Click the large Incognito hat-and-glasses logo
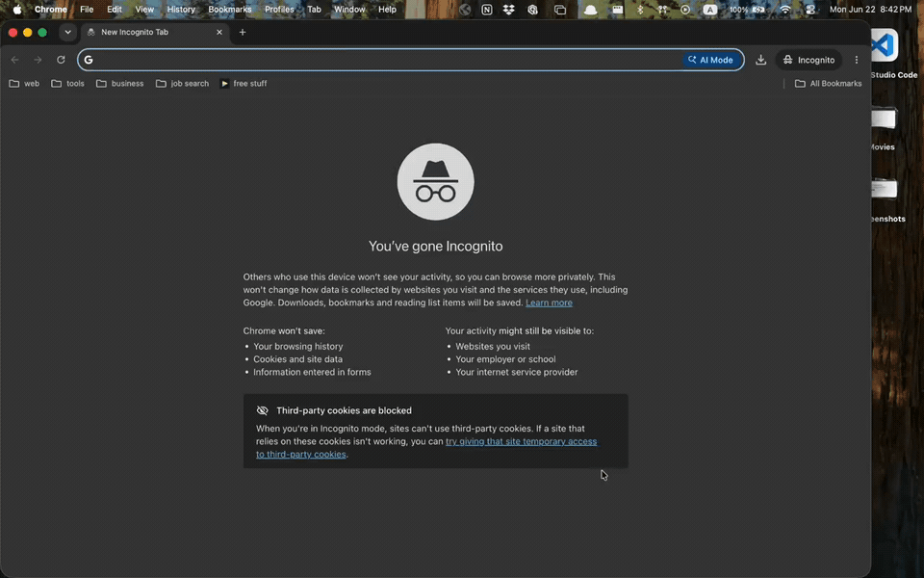This screenshot has height=578, width=924. click(x=435, y=182)
